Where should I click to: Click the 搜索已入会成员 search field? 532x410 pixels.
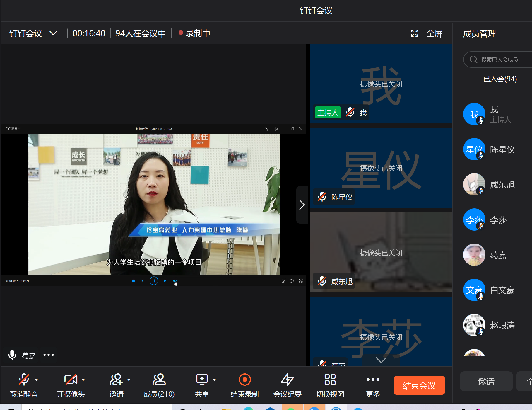(501, 60)
